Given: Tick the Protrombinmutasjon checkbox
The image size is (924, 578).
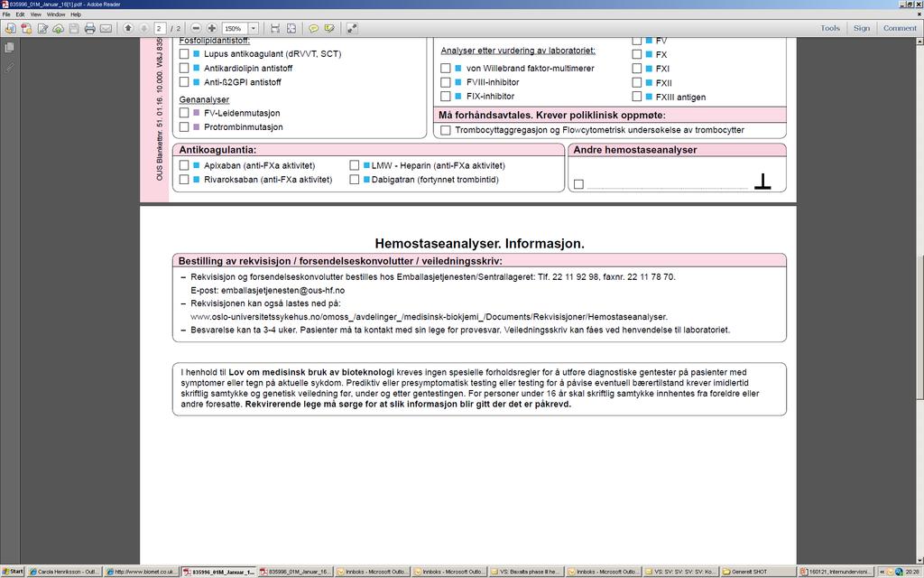Looking at the screenshot, I should pyautogui.click(x=184, y=126).
